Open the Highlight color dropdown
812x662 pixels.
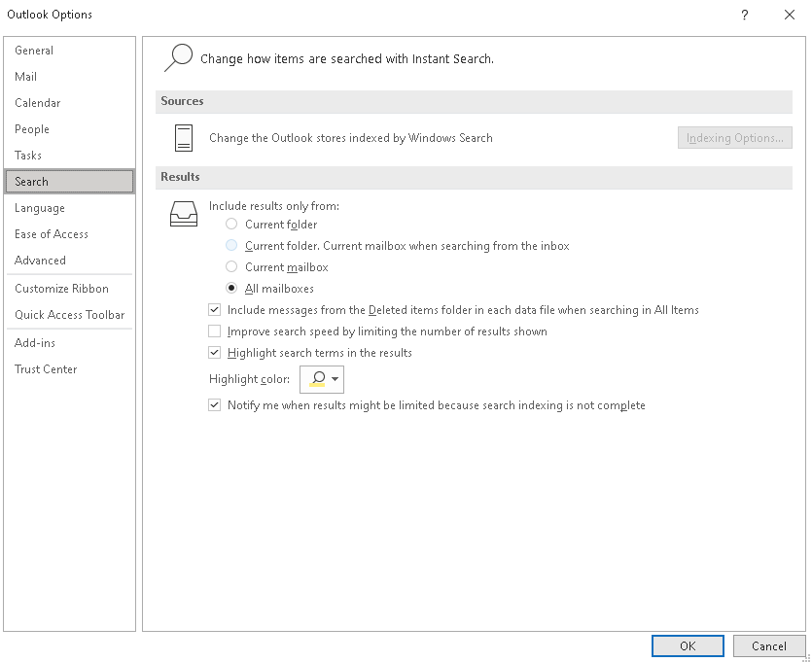tap(322, 379)
